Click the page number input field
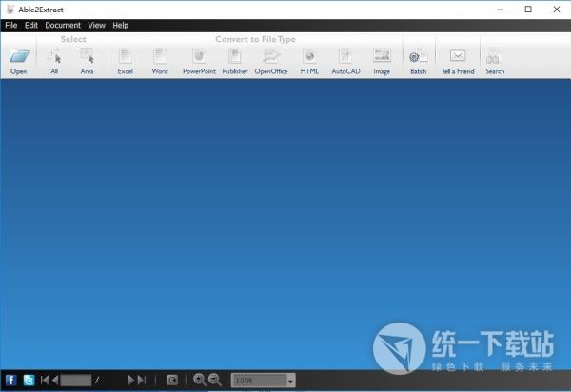This screenshot has width=571, height=392. [76, 381]
